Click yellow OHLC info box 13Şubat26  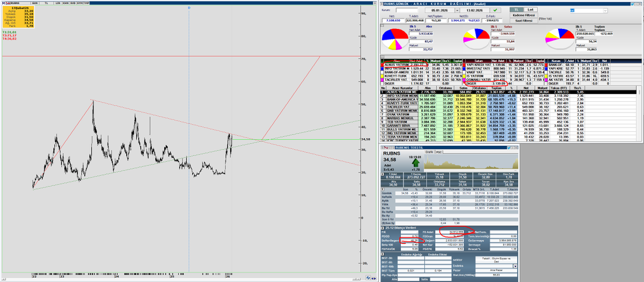coord(18,17)
